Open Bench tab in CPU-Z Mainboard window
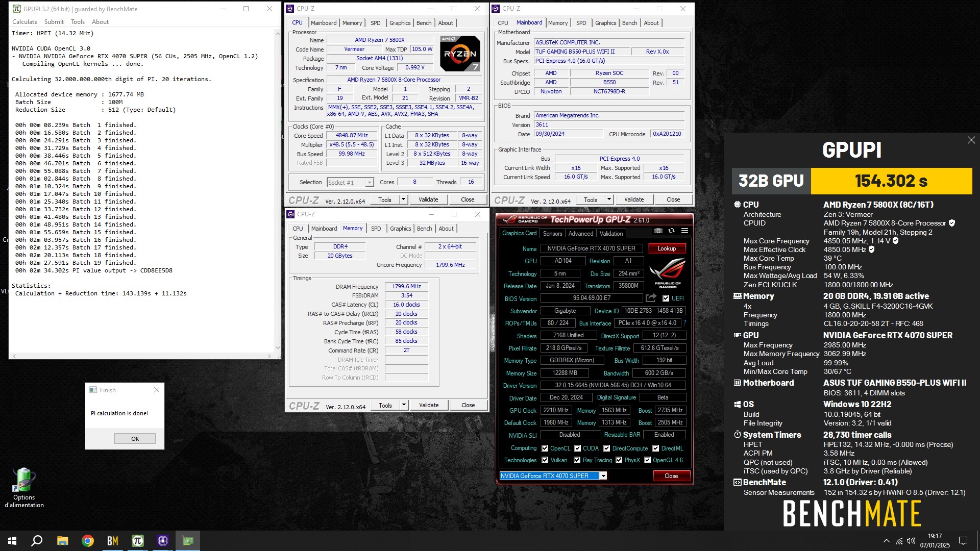Screen dimensions: 980x551 [629, 23]
